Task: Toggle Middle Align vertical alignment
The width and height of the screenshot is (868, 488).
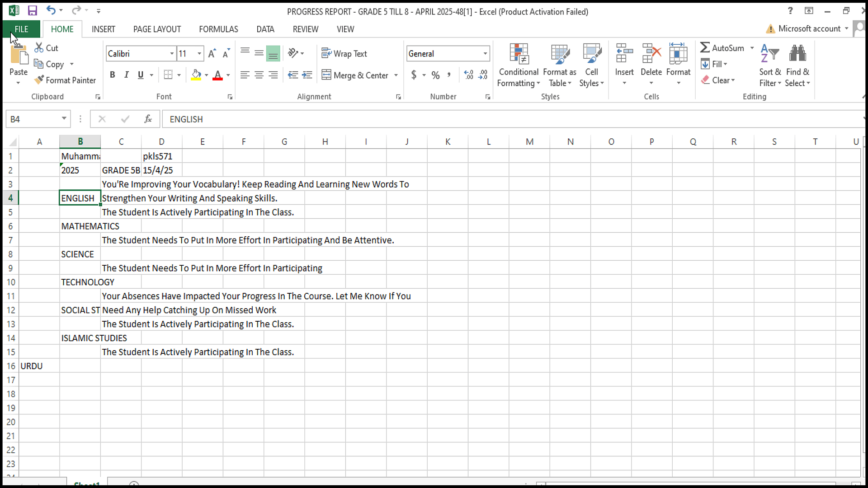Action: click(x=259, y=53)
